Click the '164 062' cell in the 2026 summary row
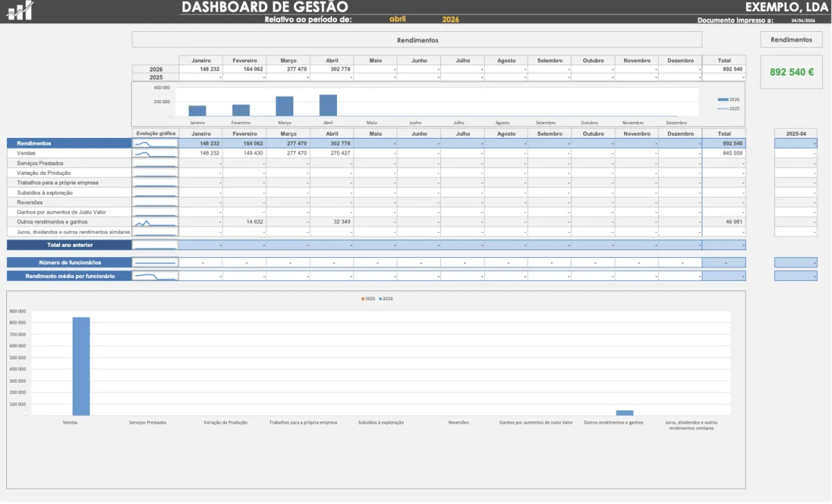Image resolution: width=832 pixels, height=504 pixels. (245, 69)
